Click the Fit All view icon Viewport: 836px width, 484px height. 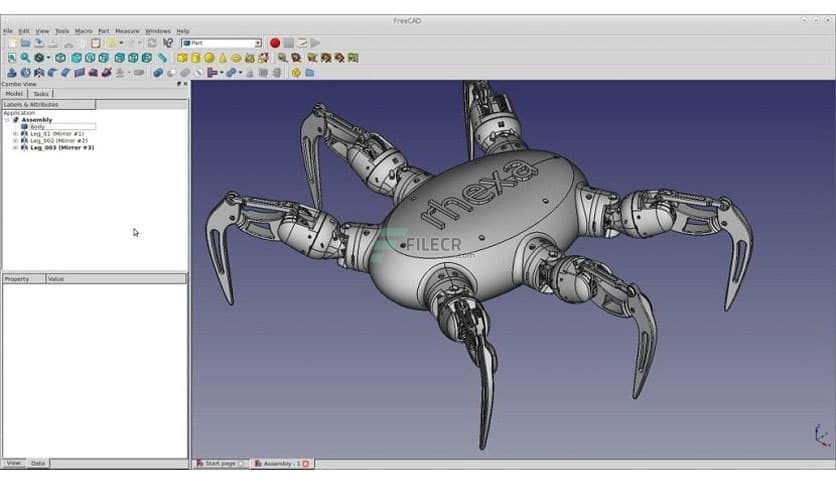(12, 58)
